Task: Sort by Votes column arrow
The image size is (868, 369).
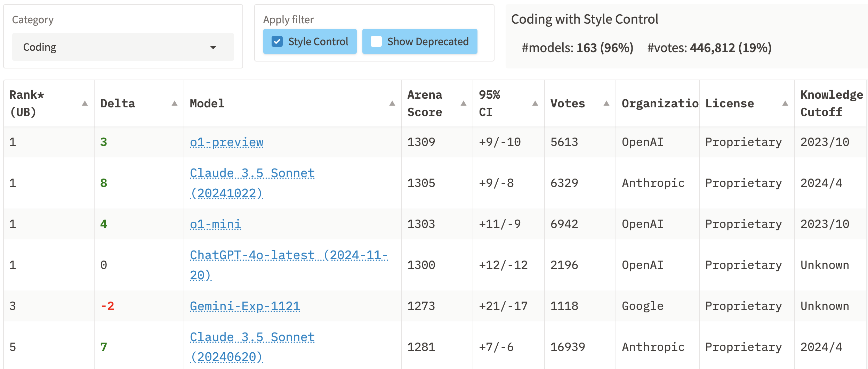Action: click(606, 104)
